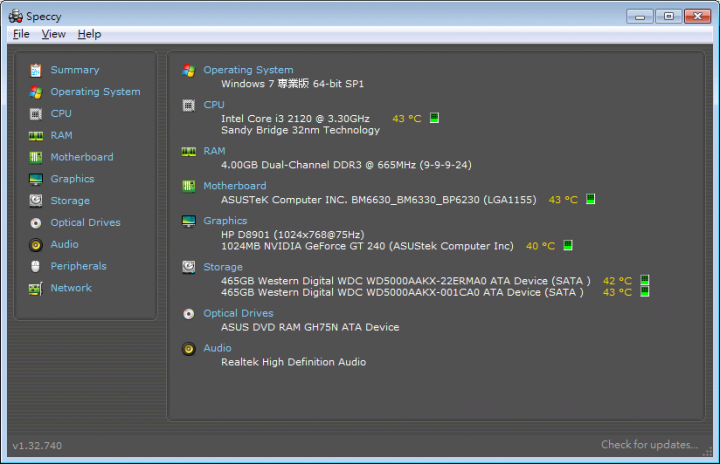
Task: Click the Summary clipboard icon in sidebar
Action: (36, 70)
